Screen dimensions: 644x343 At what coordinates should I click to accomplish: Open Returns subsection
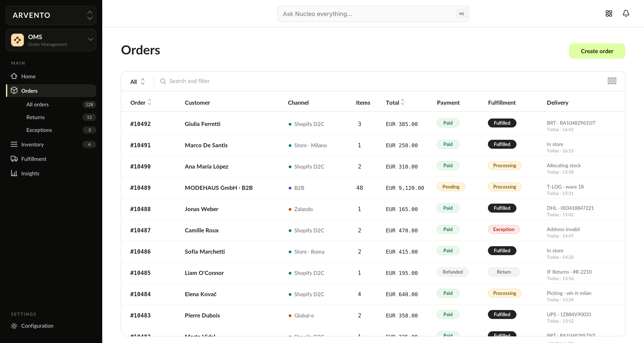(x=36, y=117)
